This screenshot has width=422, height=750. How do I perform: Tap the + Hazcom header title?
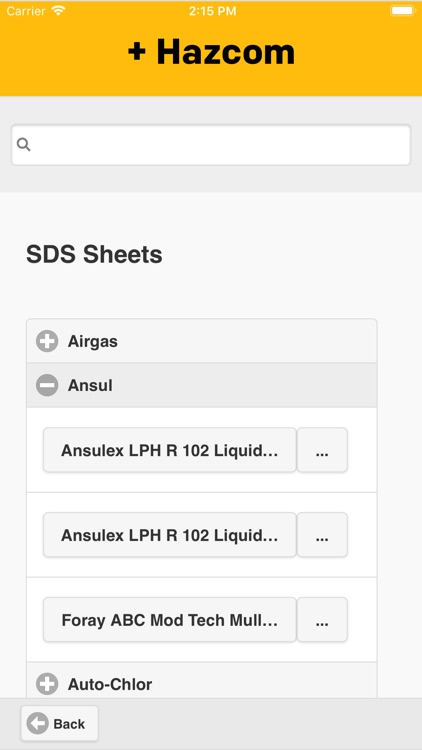(211, 52)
